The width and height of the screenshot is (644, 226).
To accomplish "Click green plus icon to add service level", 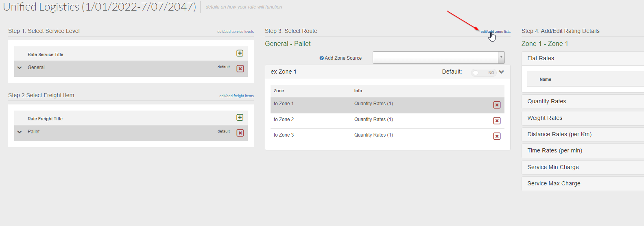I will pos(240,53).
